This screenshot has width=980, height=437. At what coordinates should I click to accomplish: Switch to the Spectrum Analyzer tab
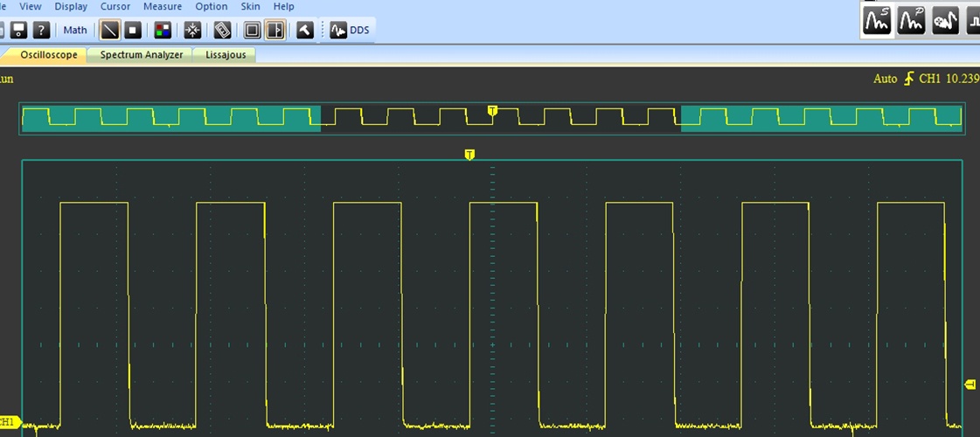pos(142,55)
